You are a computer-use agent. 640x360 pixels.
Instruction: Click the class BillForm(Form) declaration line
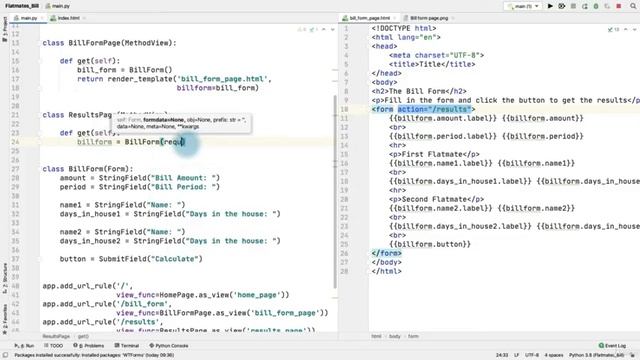tap(88, 169)
